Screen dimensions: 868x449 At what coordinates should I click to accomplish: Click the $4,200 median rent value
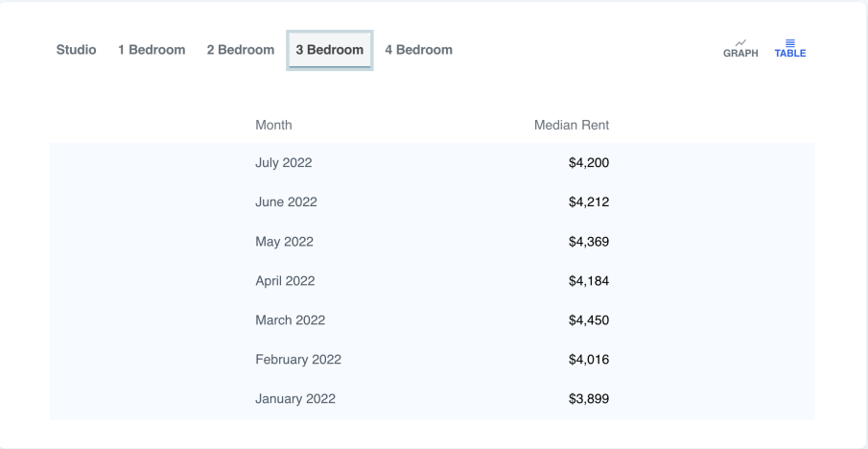(589, 163)
